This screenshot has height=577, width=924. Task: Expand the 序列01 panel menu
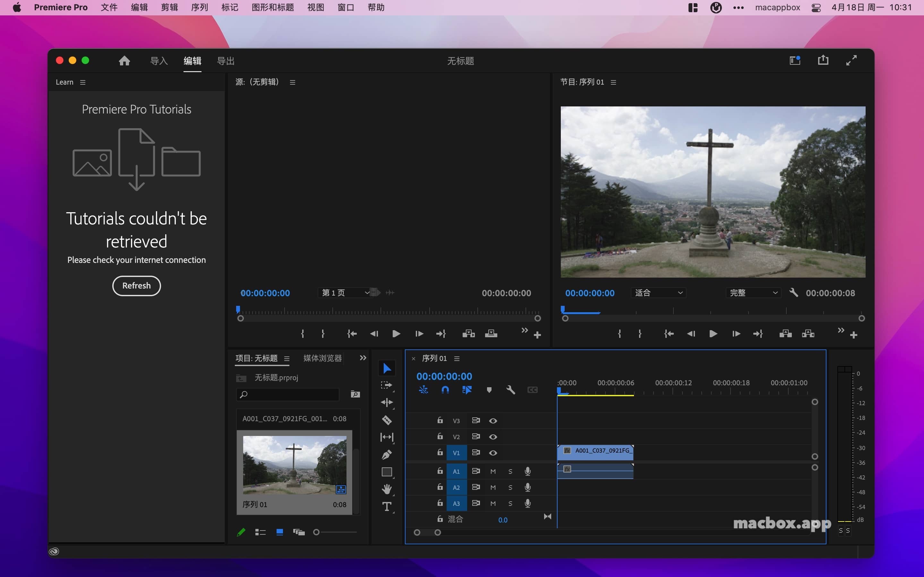[458, 358]
